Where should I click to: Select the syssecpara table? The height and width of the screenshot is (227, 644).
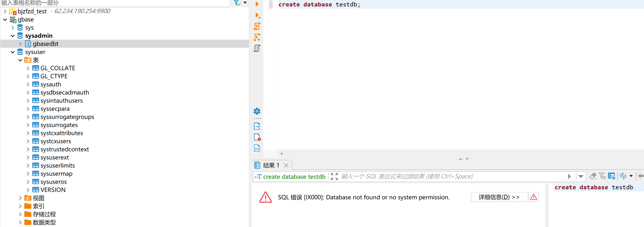click(55, 109)
